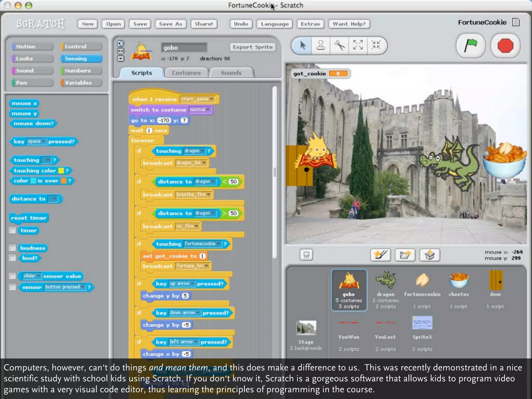Open the up arrow key dropdown
532x399 pixels.
[x=182, y=284]
